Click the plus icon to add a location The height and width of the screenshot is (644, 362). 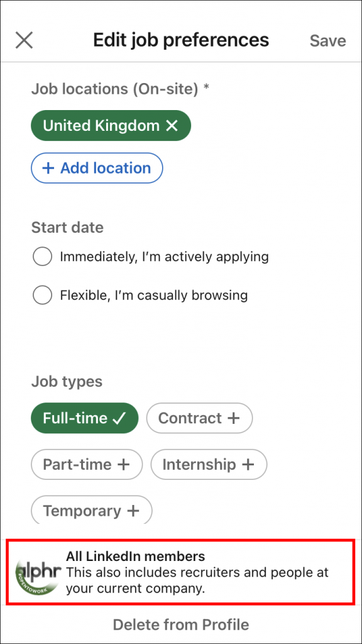click(x=49, y=168)
